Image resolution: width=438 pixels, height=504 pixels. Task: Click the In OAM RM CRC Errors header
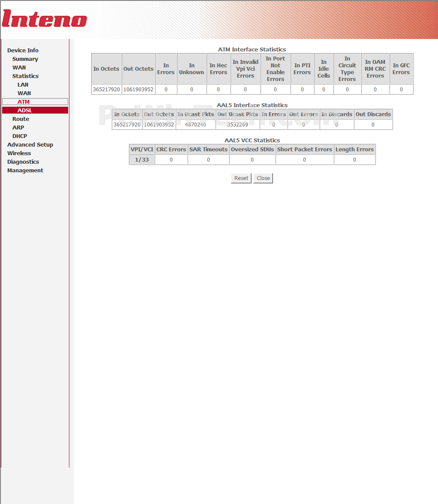click(x=375, y=69)
